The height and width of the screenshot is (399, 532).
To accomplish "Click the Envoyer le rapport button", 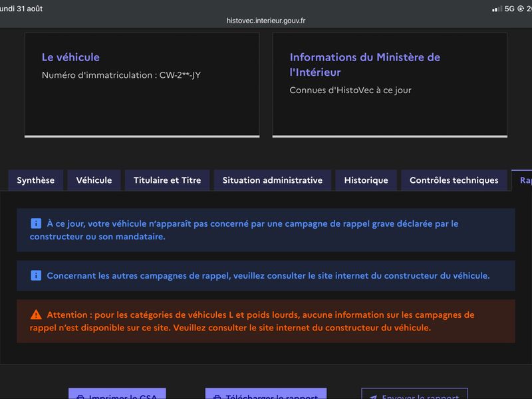I will tap(414, 394).
